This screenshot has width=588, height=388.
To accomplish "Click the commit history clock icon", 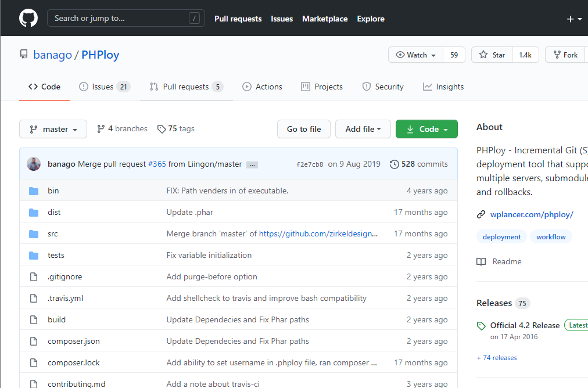I will [395, 164].
